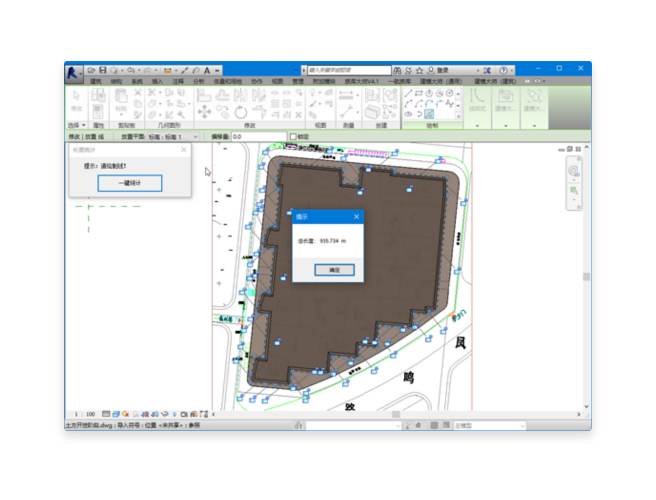Click the one-key statistics button
The image size is (656, 500).
(130, 183)
